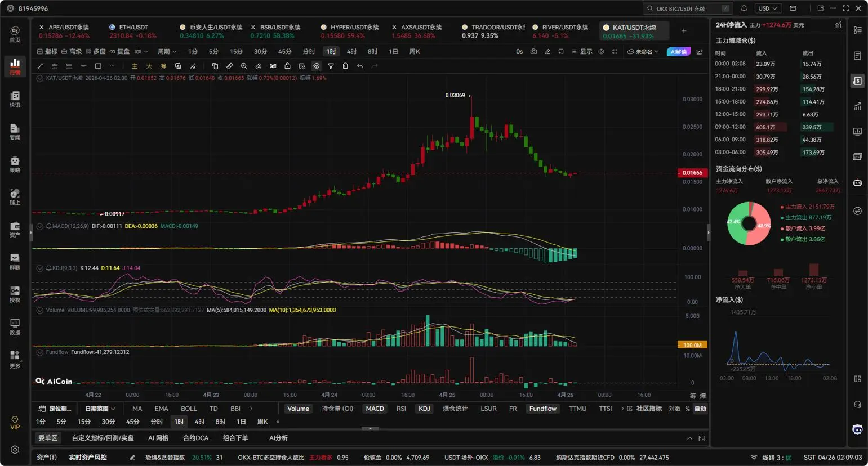Click the robot assistant icon in right sidebar
This screenshot has height=466, width=868.
coord(857,182)
